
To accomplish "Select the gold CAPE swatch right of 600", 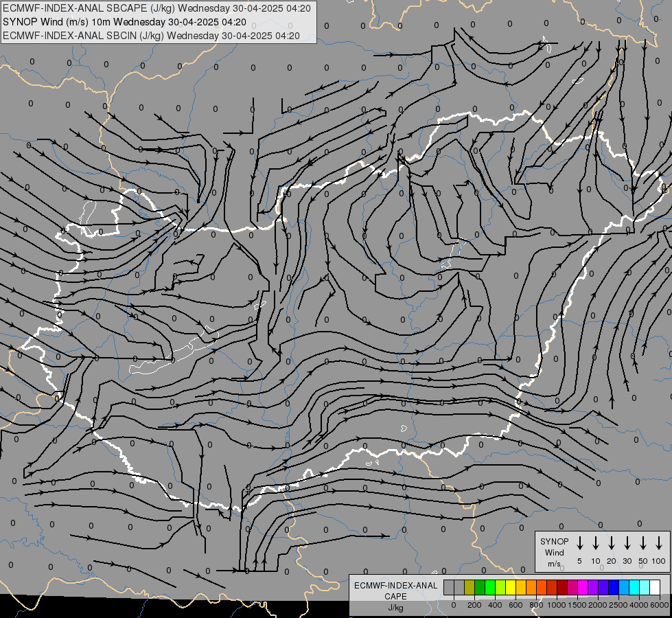I will click(521, 587).
